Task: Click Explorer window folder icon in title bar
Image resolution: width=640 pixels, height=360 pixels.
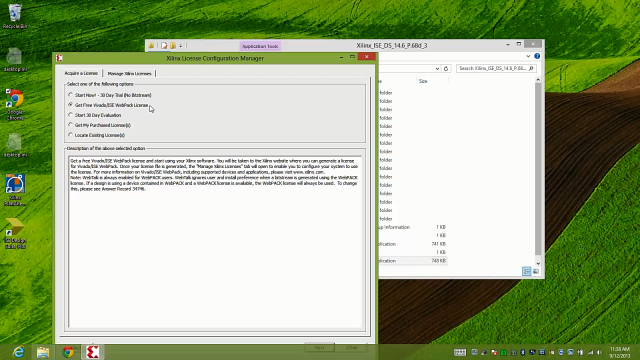Action: point(151,45)
